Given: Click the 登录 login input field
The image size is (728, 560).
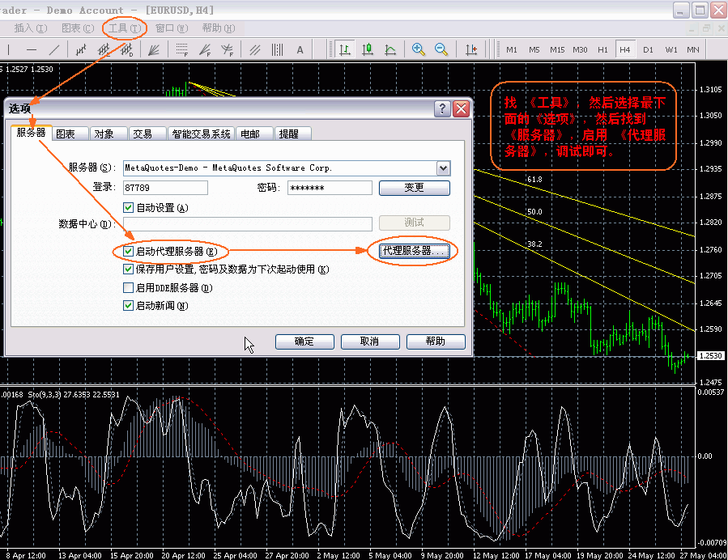Looking at the screenshot, I should click(165, 188).
